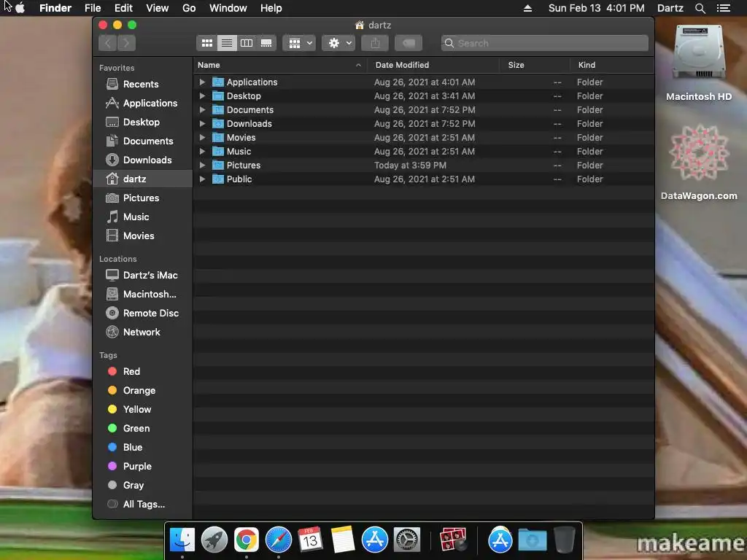The width and height of the screenshot is (747, 560).
Task: Click the Share toolbar button
Action: [376, 43]
